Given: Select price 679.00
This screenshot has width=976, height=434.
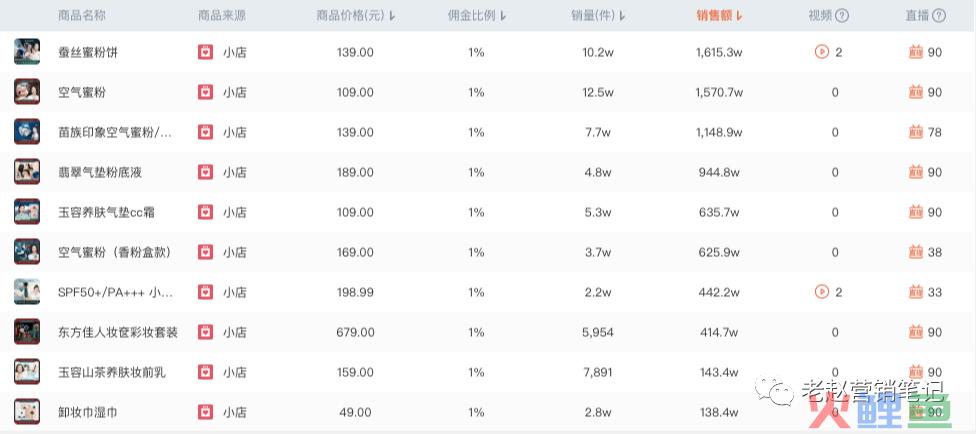Looking at the screenshot, I should click(355, 333).
